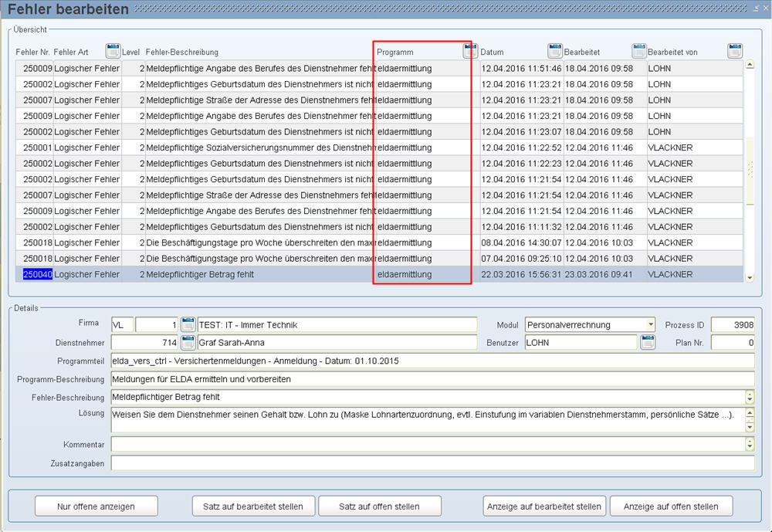Open lookup list beside Fehler Art column
The image size is (772, 532).
click(113, 52)
